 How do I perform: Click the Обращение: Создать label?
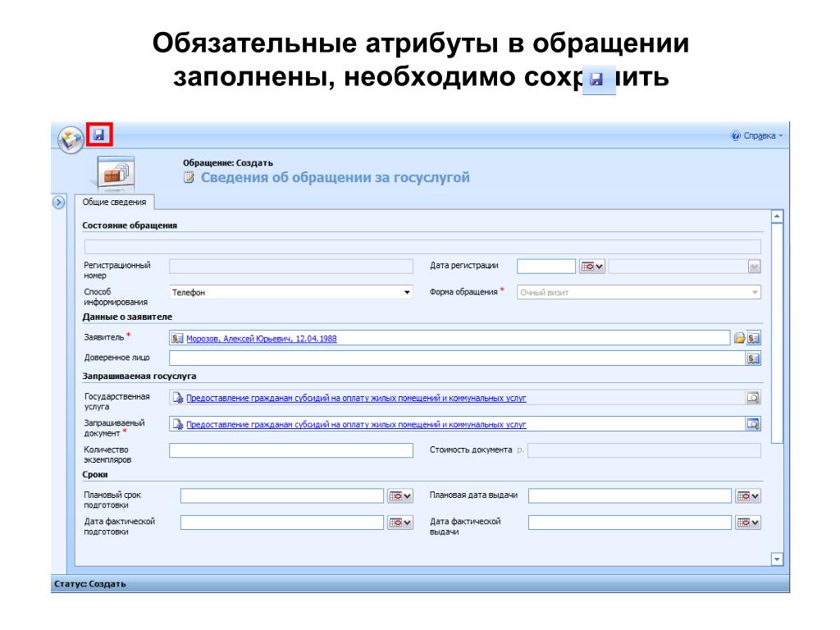point(228,163)
